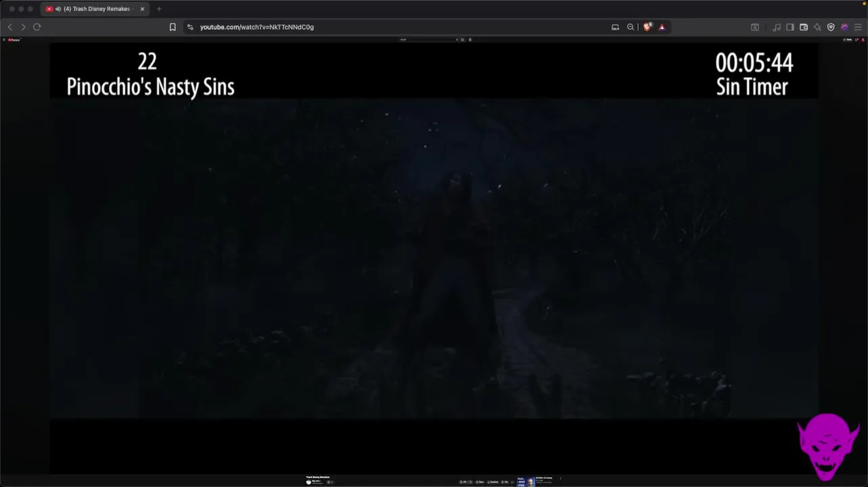This screenshot has height=487, width=868.
Task: Select the Trash Disney Remakes tab
Action: (95, 9)
